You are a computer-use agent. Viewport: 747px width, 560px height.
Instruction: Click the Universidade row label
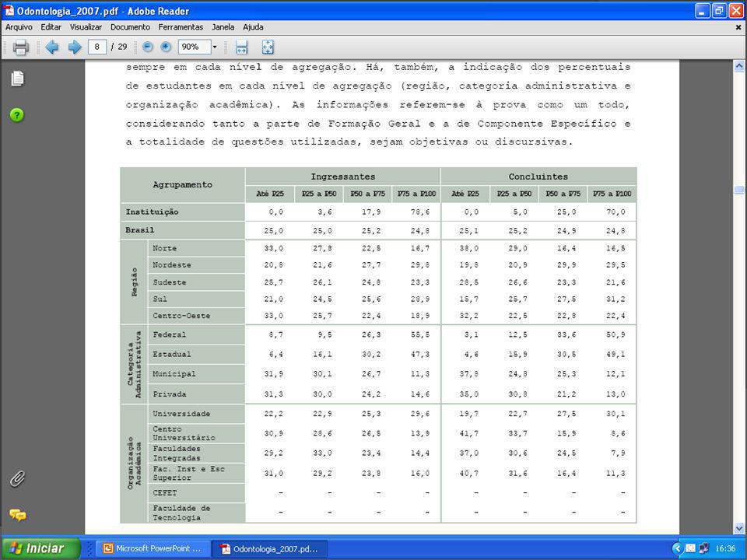click(x=181, y=413)
